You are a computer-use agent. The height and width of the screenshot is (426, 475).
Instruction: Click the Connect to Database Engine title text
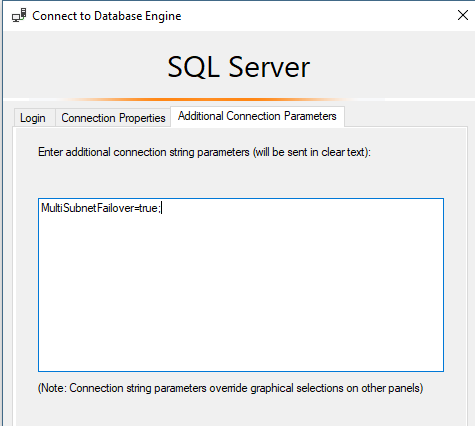107,16
